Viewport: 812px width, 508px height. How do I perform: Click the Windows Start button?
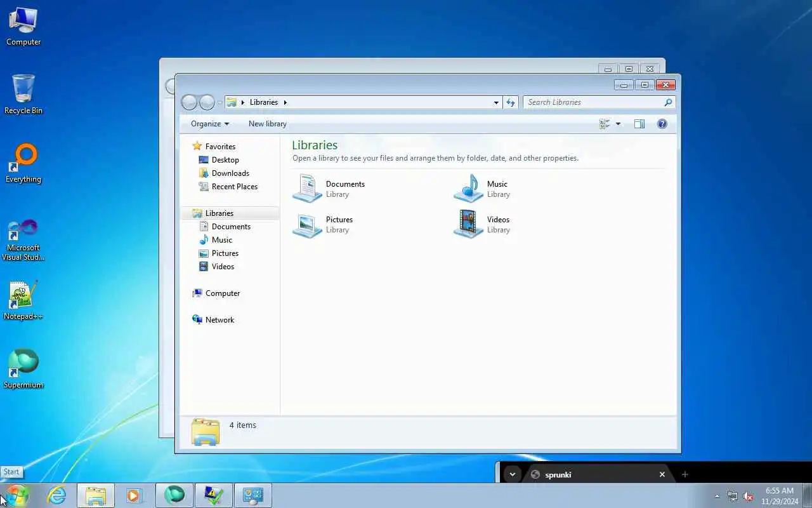17,495
